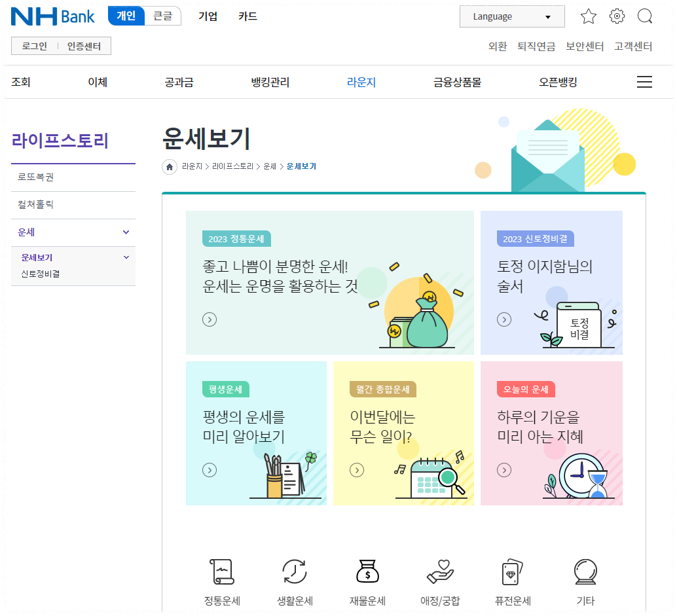The width and height of the screenshot is (677, 616).
Task: Click the 월간 종합운세 badge
Action: coord(382,390)
